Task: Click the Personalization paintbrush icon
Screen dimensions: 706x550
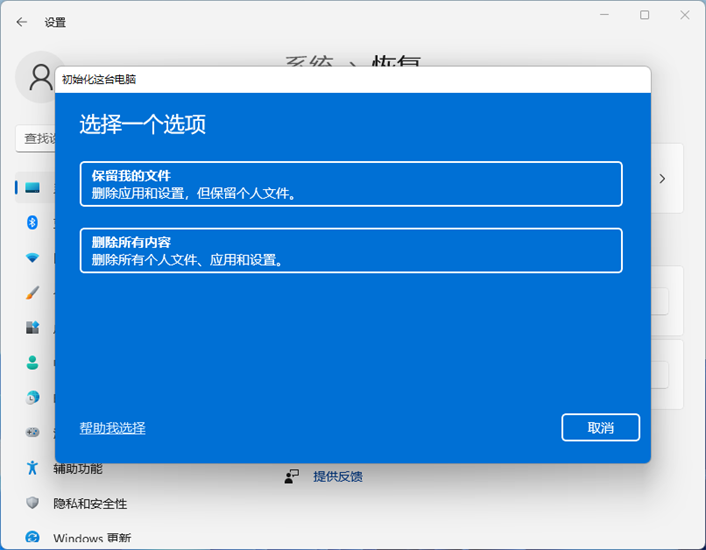Action: 32,292
